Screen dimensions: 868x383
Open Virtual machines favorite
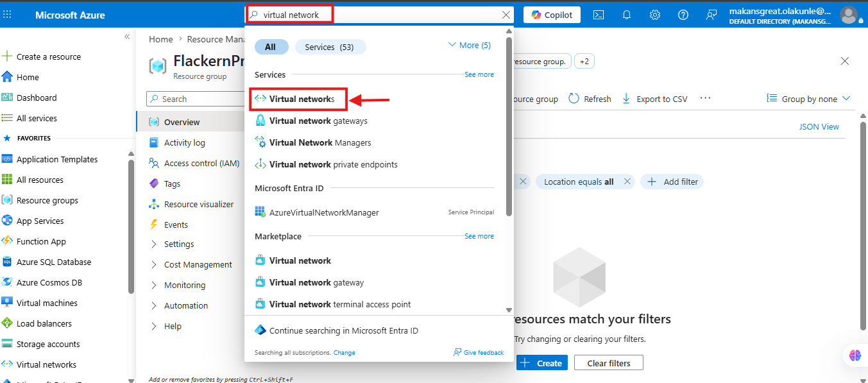(x=40, y=303)
